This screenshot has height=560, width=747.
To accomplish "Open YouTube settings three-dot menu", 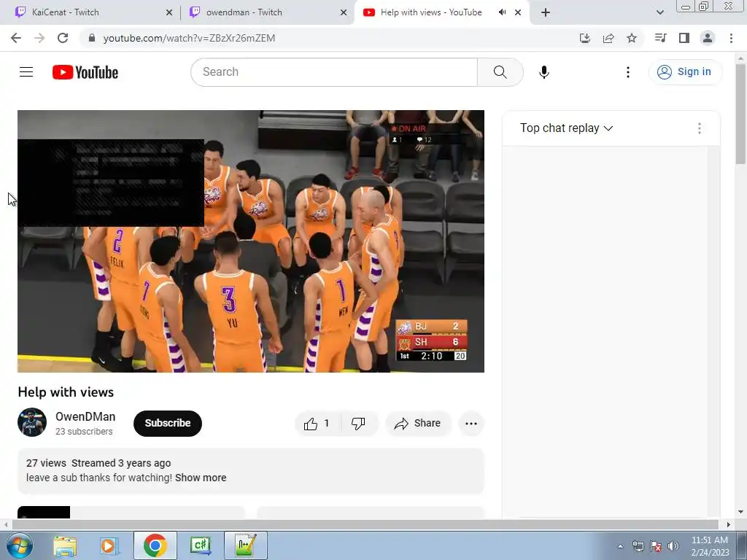I will 628,72.
